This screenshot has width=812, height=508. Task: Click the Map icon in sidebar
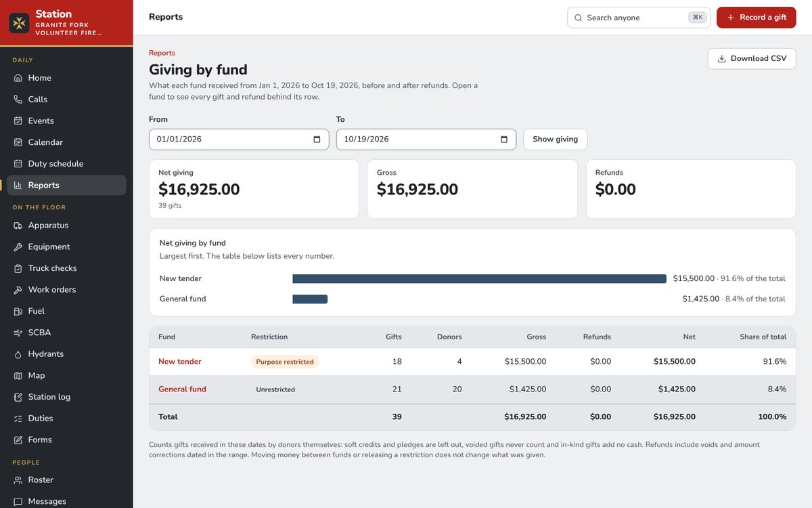tap(18, 375)
